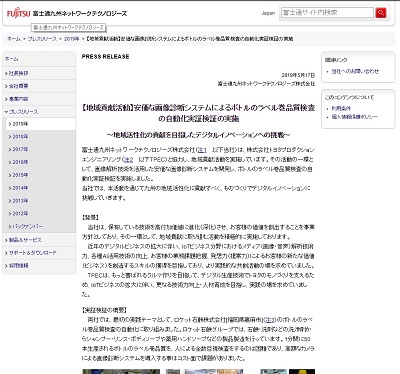Open the 利用条件 link
Screen dimensions: 400x374
(x=341, y=108)
